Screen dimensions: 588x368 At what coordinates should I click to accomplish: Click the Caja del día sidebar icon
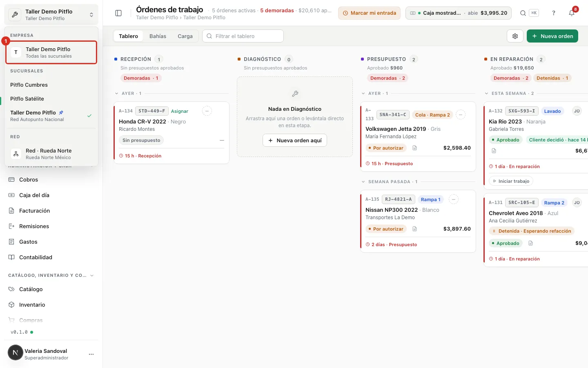[11, 195]
